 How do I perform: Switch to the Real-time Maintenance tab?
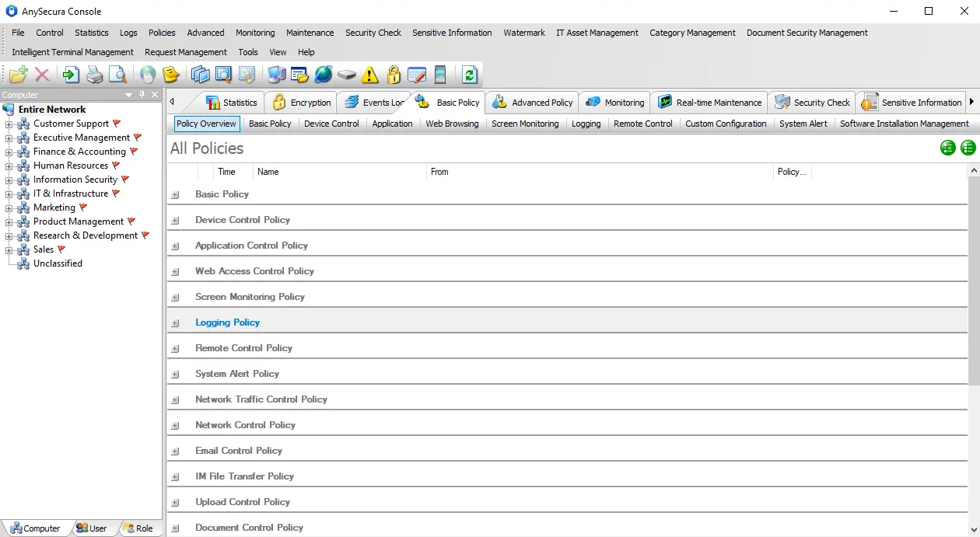pos(710,103)
